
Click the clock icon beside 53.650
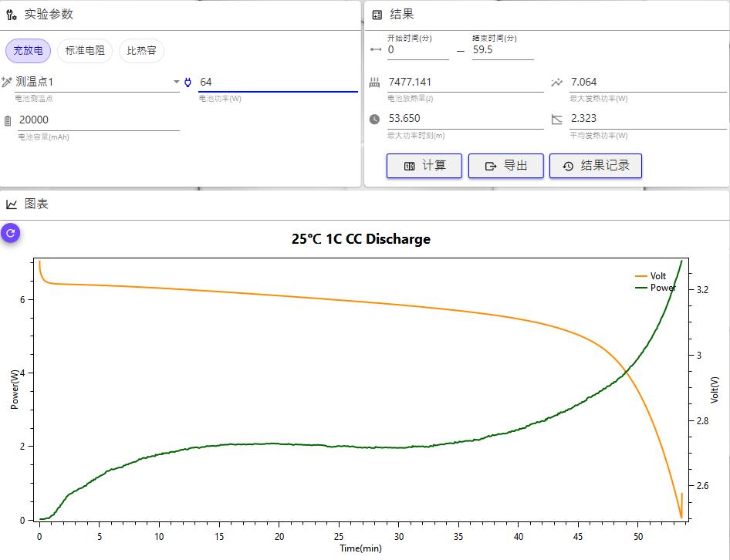374,119
